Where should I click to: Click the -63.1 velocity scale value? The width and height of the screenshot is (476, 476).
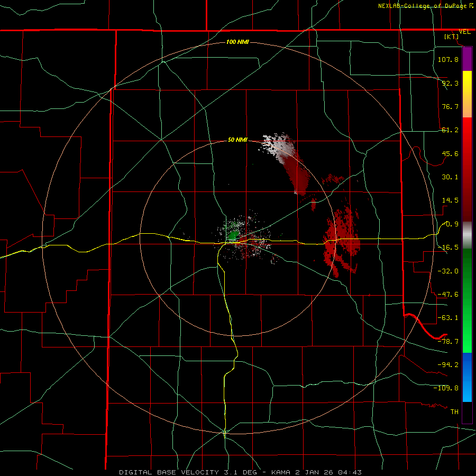[x=448, y=318]
